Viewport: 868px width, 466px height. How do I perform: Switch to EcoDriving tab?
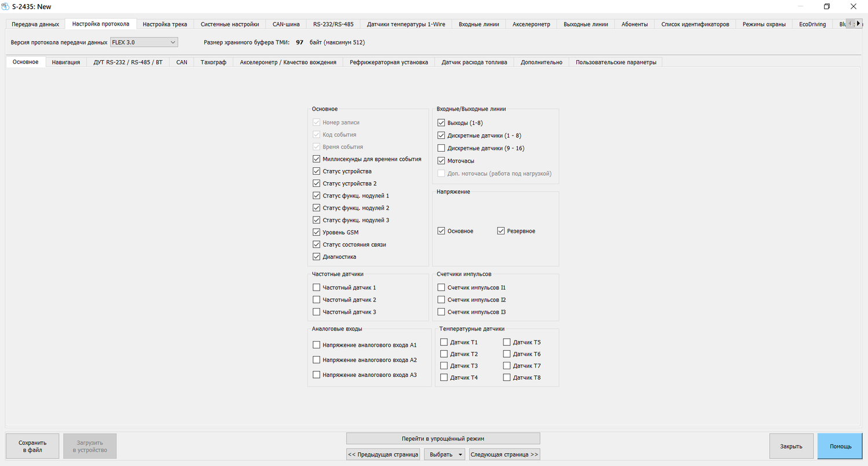[812, 24]
